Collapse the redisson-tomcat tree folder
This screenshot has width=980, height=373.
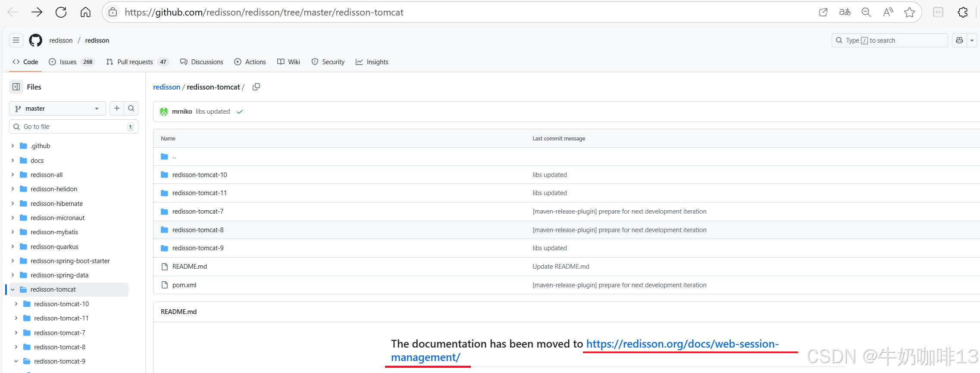pos(13,289)
